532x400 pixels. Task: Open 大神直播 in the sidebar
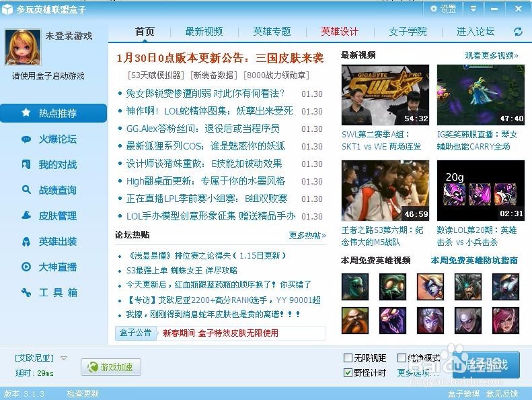click(x=50, y=267)
